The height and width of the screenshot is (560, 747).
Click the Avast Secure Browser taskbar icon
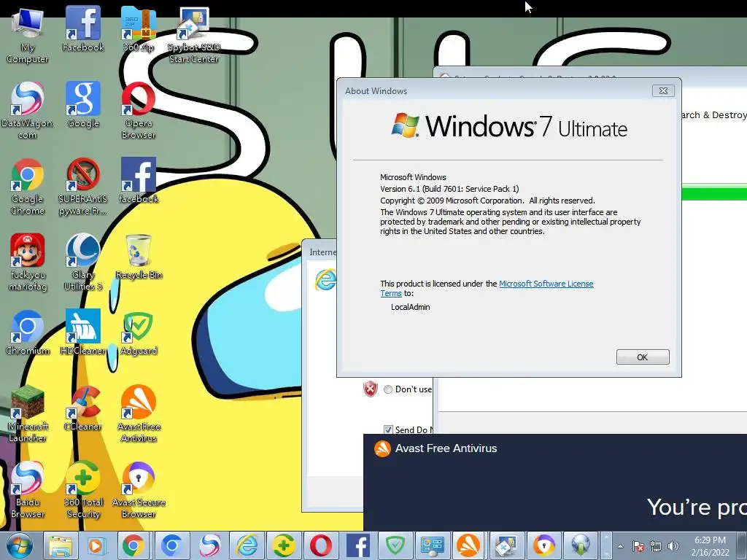[x=543, y=545]
